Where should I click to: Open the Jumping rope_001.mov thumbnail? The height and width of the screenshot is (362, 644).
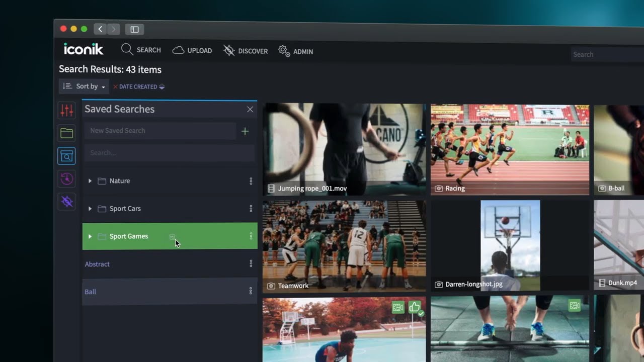click(344, 149)
